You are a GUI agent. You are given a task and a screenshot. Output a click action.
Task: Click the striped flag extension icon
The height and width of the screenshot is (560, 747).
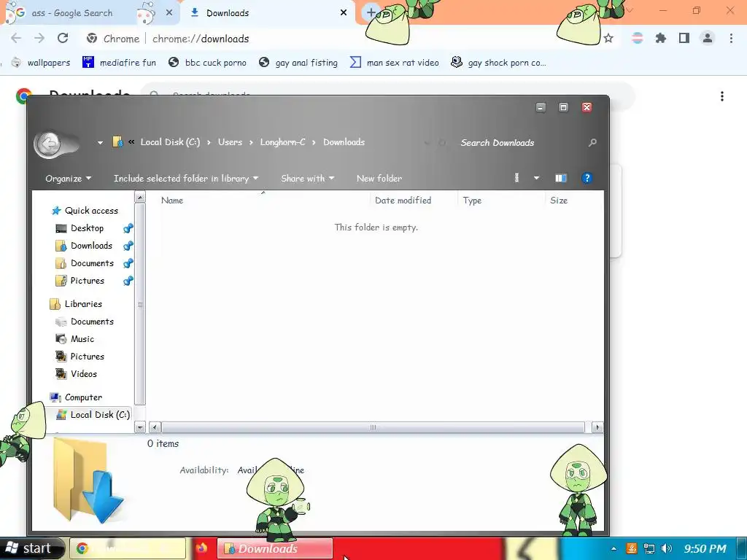[x=638, y=38]
